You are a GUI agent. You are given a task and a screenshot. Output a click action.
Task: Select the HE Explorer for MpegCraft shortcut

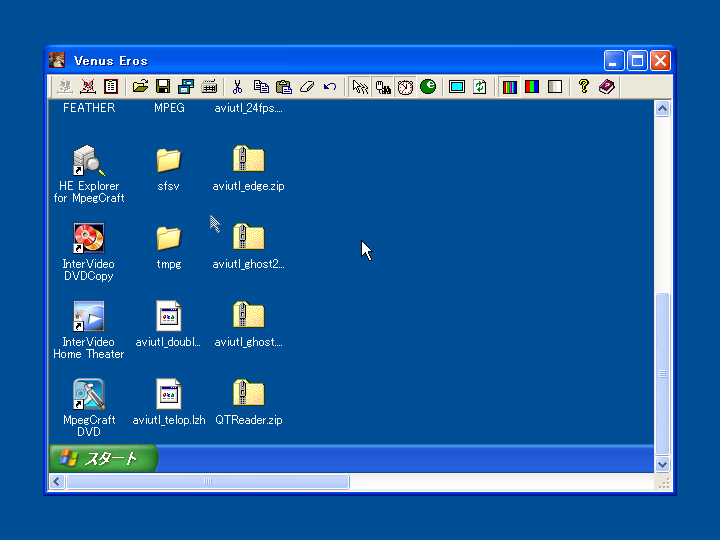89,174
